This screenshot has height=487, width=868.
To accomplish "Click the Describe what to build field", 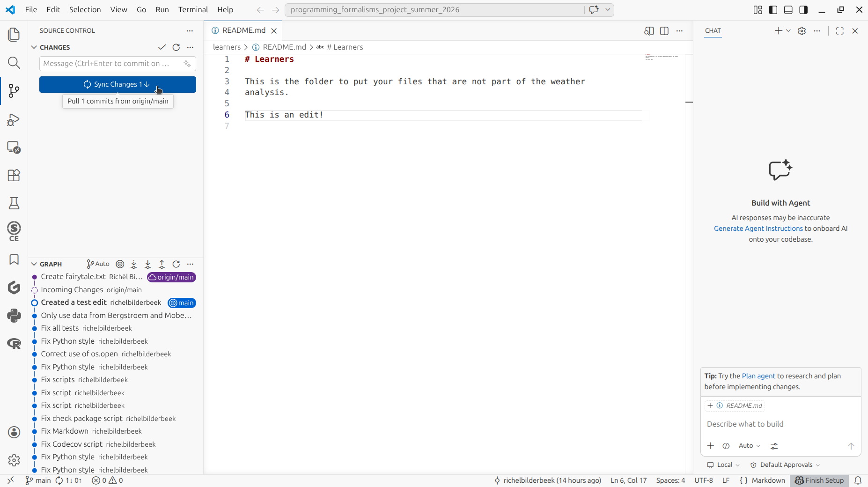I will [780, 424].
